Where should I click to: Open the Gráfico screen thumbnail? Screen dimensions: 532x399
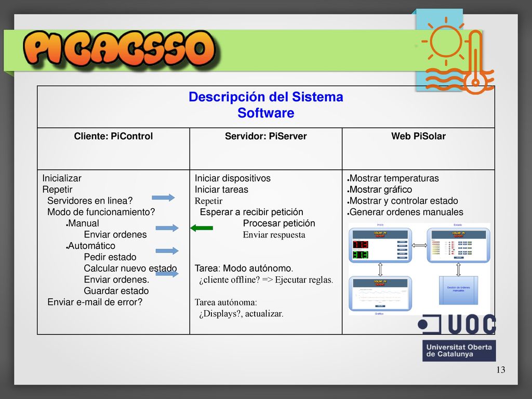tap(380, 294)
